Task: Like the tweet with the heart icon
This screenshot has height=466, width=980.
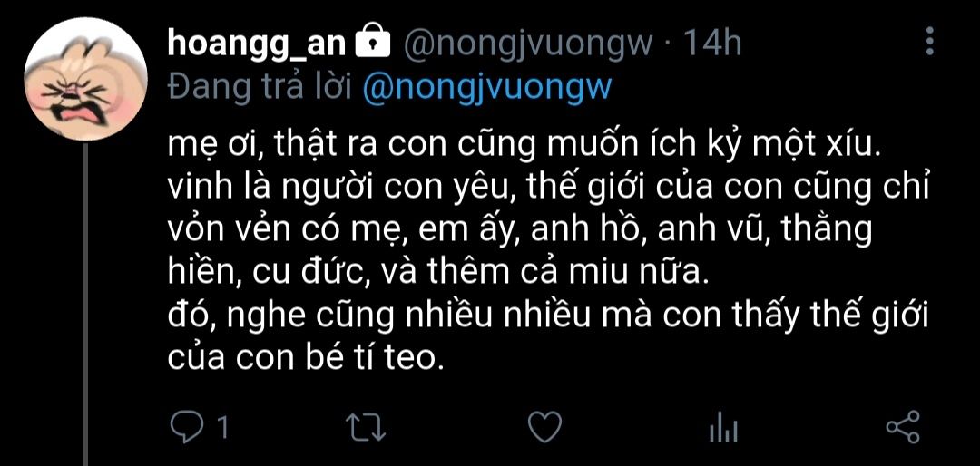Action: click(x=544, y=427)
